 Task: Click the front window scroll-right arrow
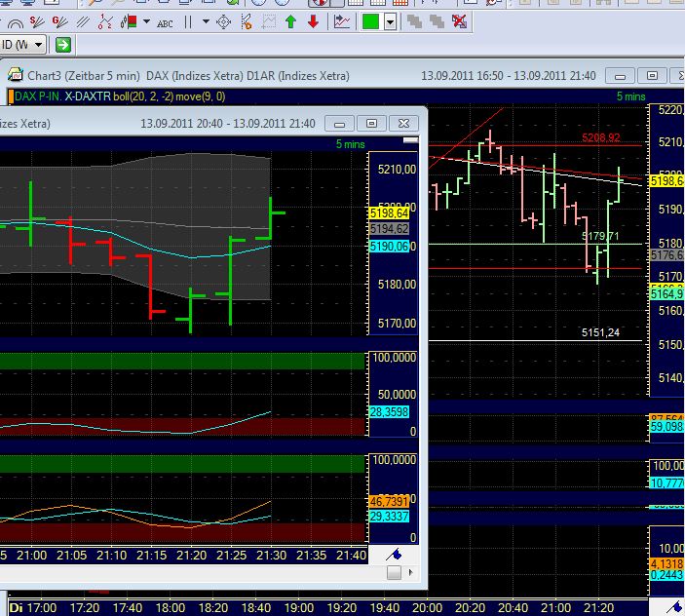[410, 572]
